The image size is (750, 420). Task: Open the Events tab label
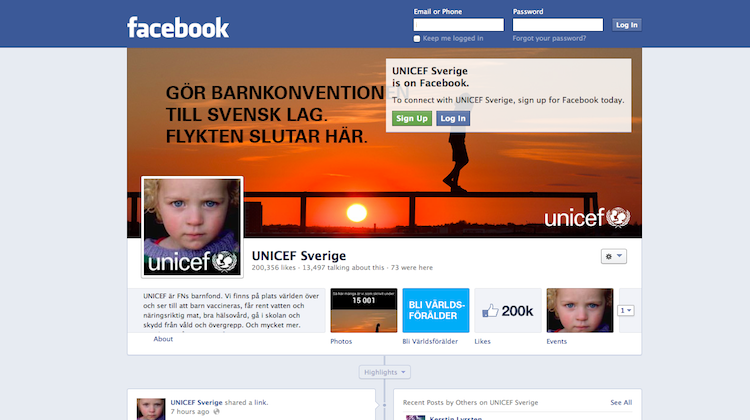[x=556, y=341]
